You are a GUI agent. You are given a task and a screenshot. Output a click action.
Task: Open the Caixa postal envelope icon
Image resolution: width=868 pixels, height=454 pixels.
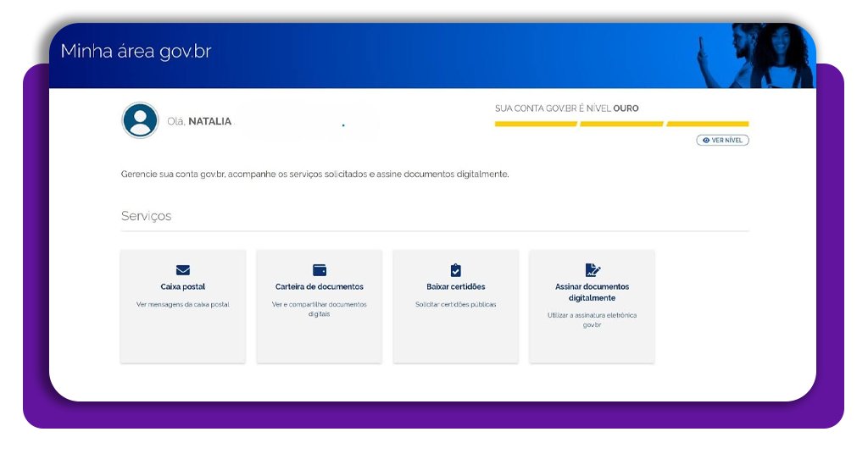click(x=183, y=270)
